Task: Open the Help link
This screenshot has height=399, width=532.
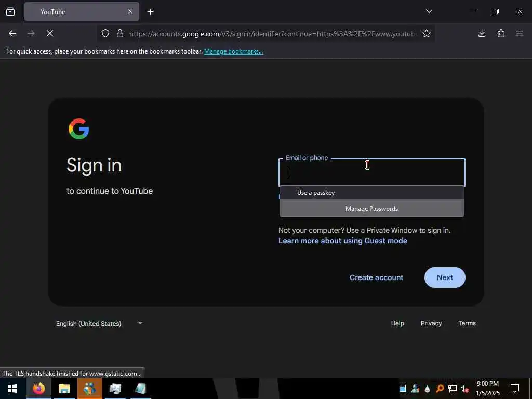Action: point(397,323)
